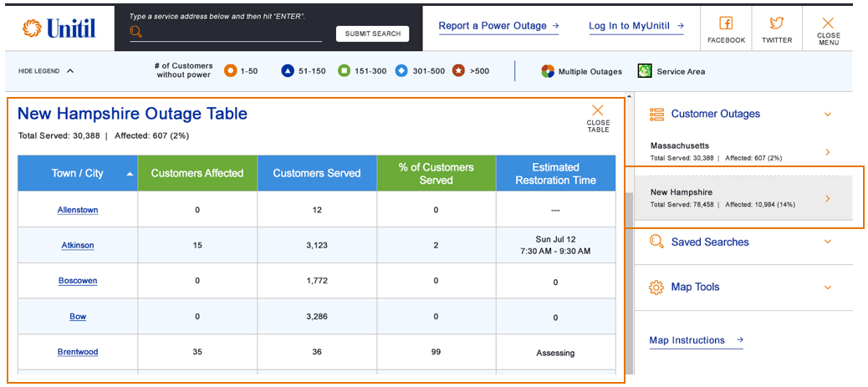Click the Close Menu X icon
This screenshot has width=868, height=387.
pyautogui.click(x=828, y=23)
